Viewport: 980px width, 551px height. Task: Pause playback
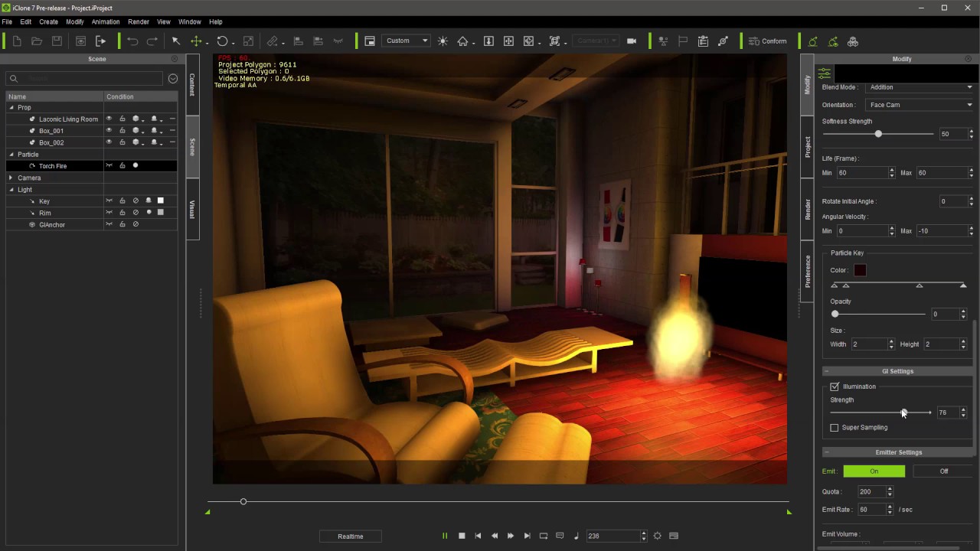(445, 536)
